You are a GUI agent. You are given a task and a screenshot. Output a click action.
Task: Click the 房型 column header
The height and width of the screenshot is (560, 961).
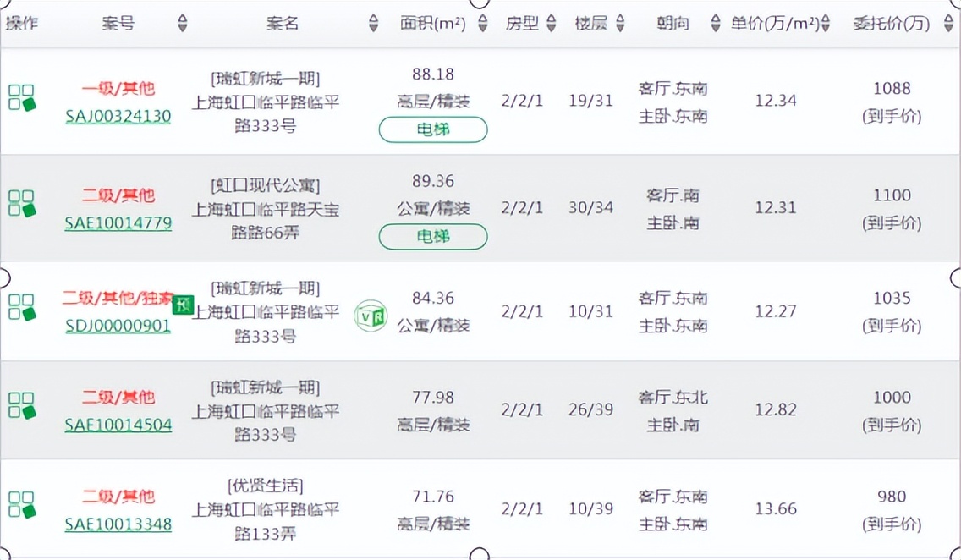coord(524,24)
